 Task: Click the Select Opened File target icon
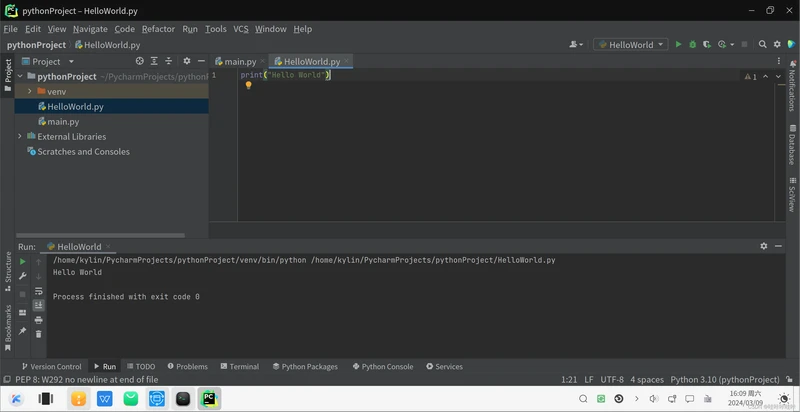click(x=139, y=61)
